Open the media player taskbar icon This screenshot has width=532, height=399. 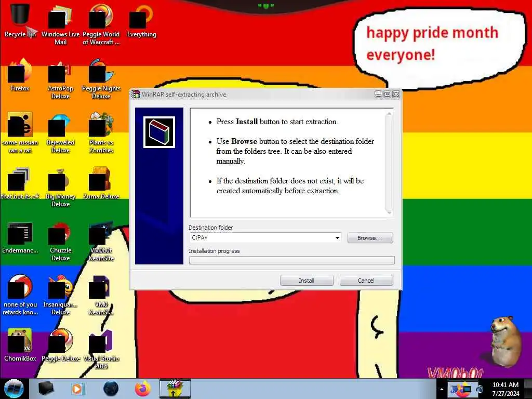77,389
